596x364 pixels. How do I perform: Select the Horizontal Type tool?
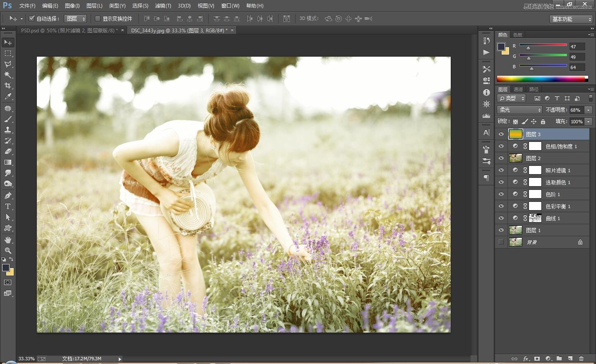coord(8,206)
